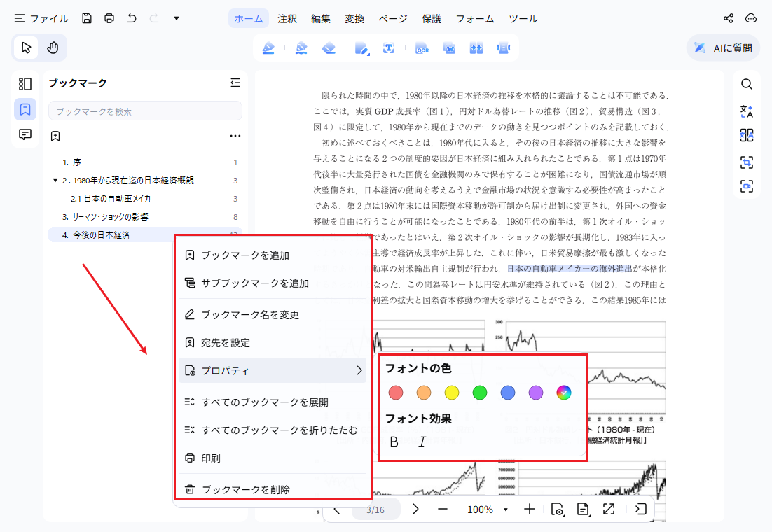Select the pencil drawing tool icon

301,48
